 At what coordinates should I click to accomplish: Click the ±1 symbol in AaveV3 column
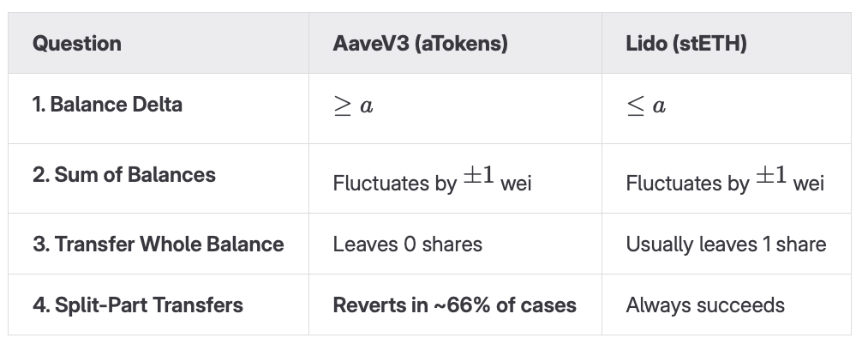tap(478, 178)
